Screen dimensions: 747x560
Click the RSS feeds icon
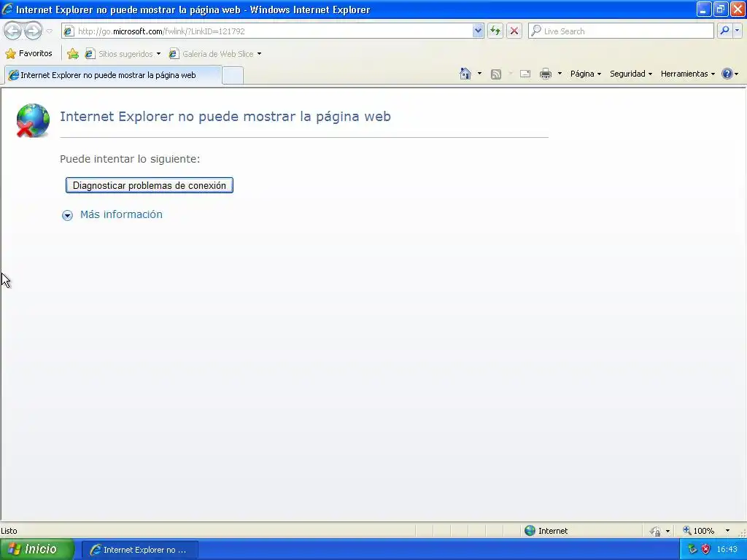coord(496,74)
